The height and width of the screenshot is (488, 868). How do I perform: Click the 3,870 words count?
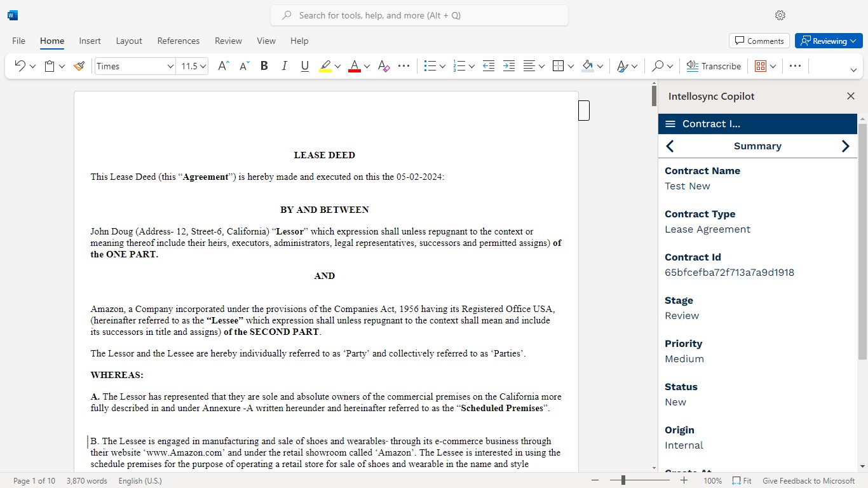(86, 481)
